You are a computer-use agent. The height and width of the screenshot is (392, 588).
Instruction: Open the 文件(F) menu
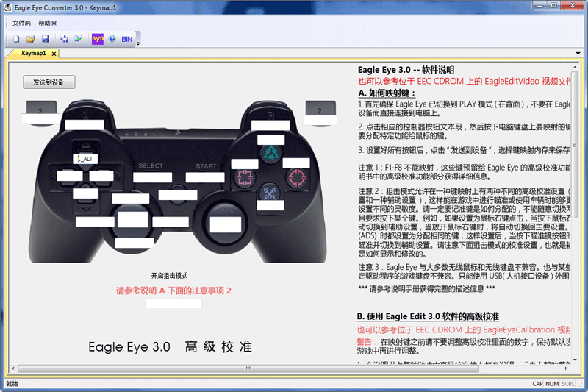21,24
